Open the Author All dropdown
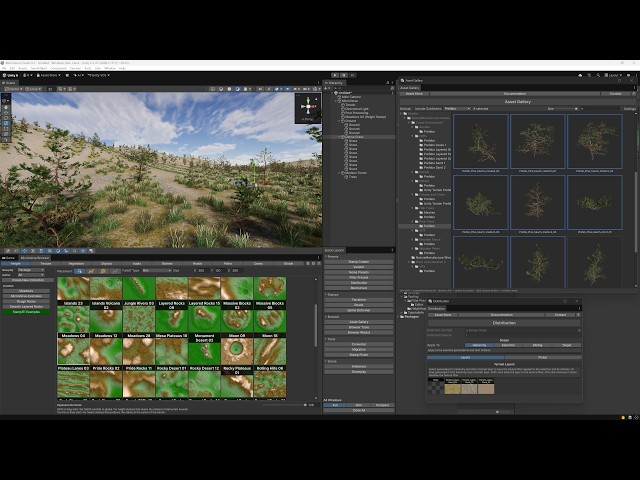This screenshot has width=640, height=480. [31, 275]
